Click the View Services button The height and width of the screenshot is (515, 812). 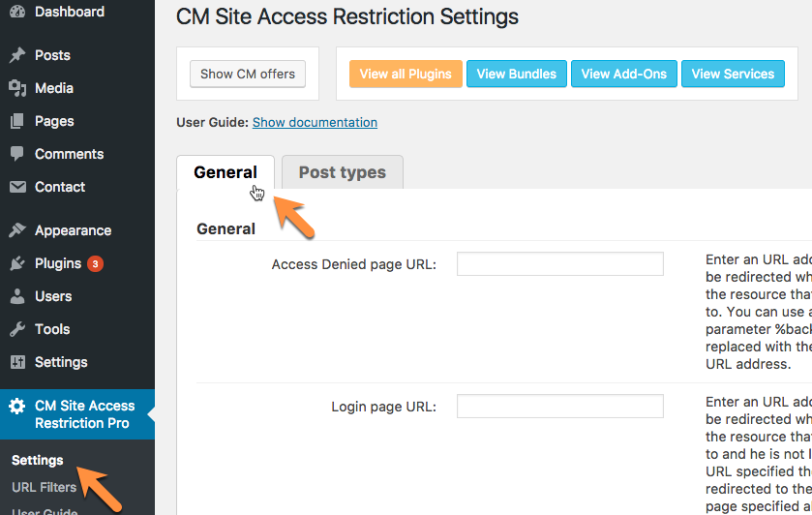(x=733, y=74)
